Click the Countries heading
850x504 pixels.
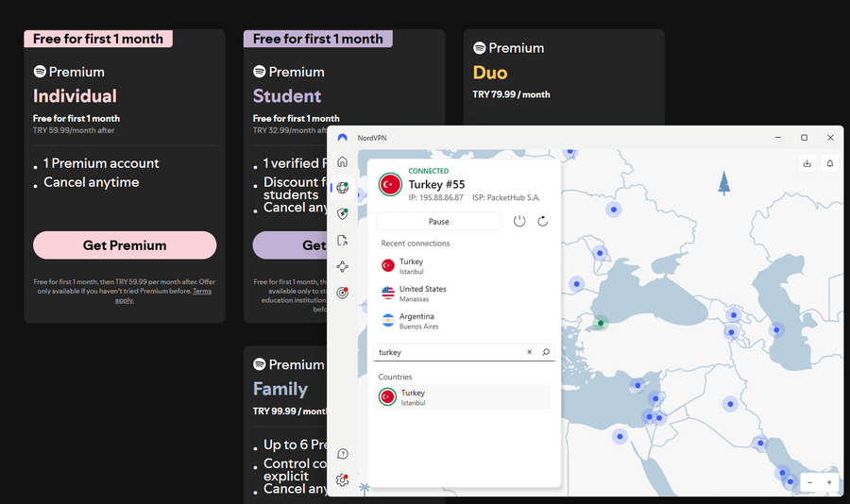point(395,377)
